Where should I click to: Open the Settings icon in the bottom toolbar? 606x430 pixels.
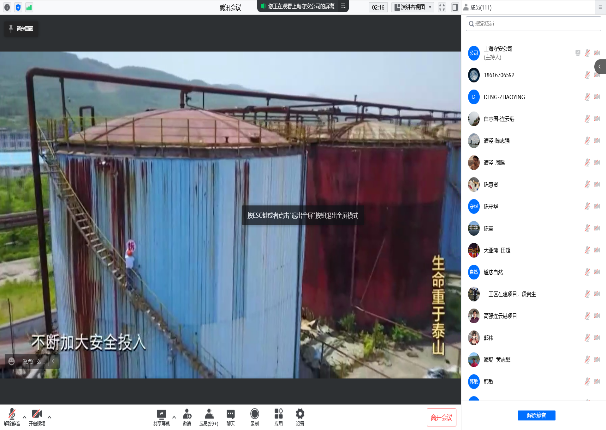click(x=300, y=413)
